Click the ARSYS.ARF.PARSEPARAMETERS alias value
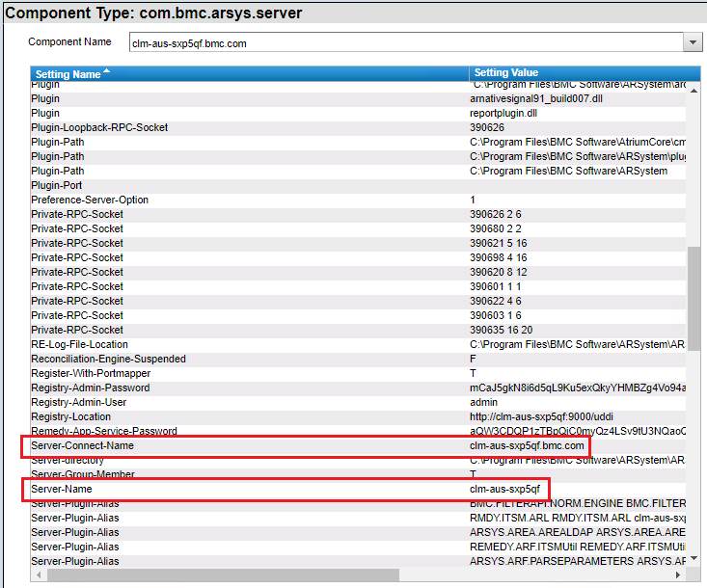The height and width of the screenshot is (588, 707). click(578, 561)
